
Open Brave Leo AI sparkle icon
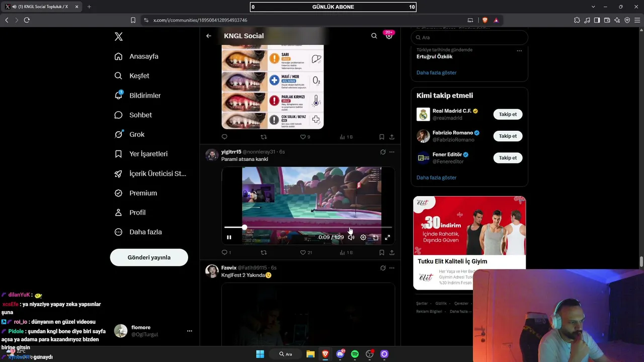[x=617, y=20]
